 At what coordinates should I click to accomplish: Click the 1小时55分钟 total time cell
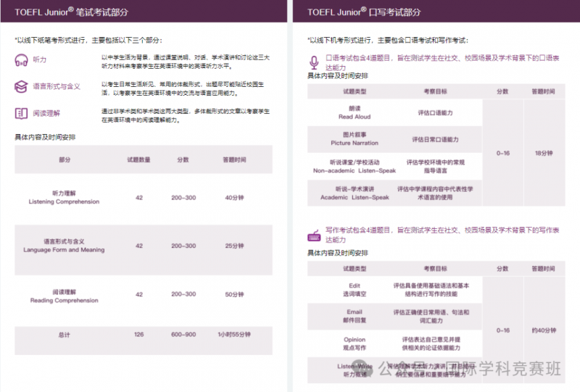point(234,334)
